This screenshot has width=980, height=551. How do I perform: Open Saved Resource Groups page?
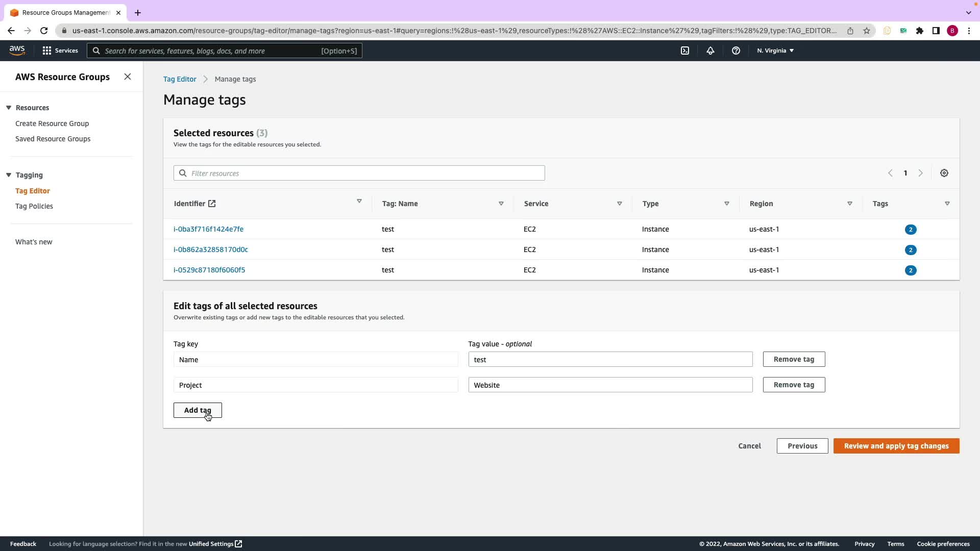[53, 139]
